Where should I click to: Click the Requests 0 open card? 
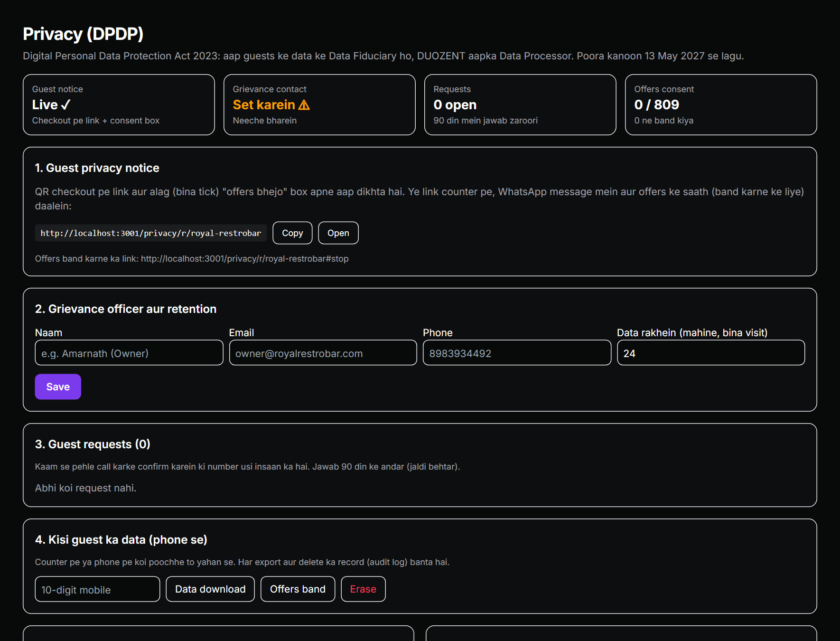coord(520,104)
